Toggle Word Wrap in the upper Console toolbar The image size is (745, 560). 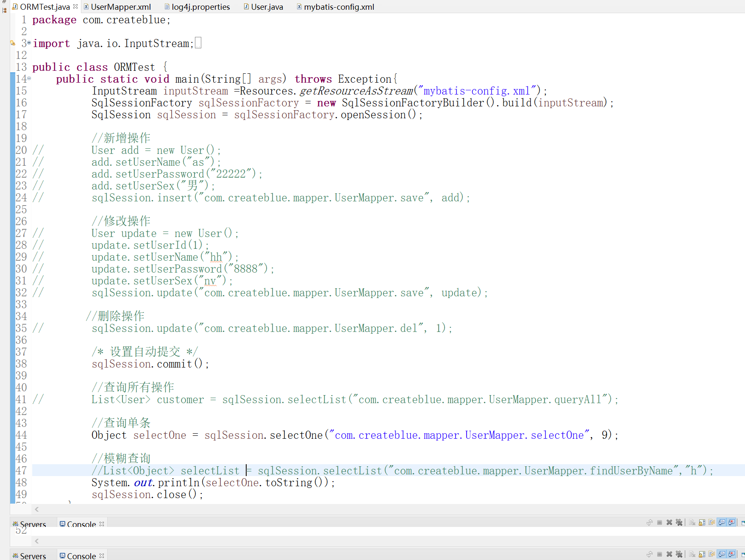point(712,522)
